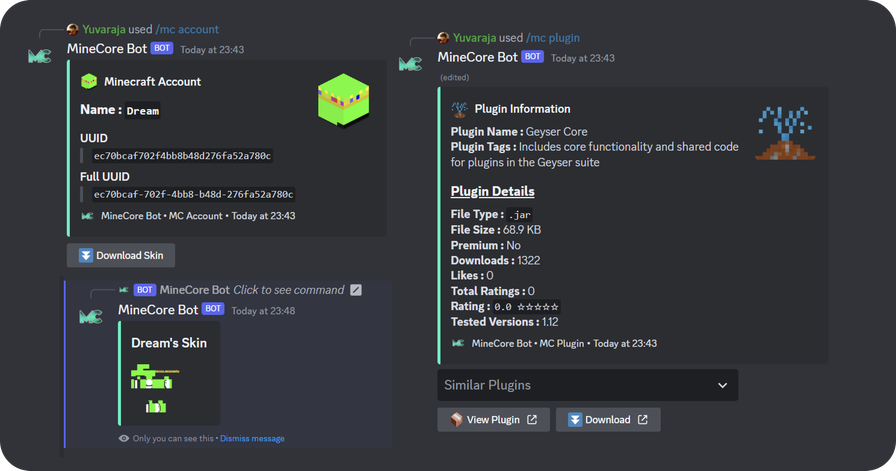Click the Plugin Information header icon
This screenshot has width=896, height=471.
[460, 109]
